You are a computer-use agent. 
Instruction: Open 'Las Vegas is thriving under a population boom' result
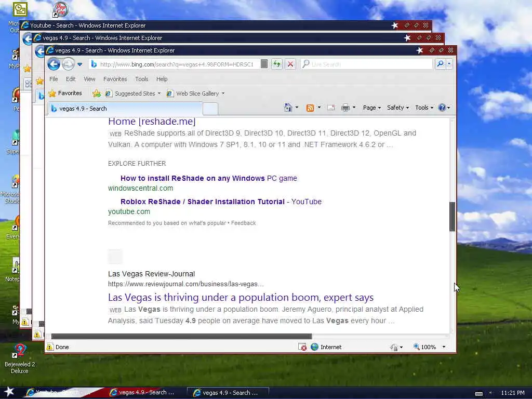coord(241,297)
